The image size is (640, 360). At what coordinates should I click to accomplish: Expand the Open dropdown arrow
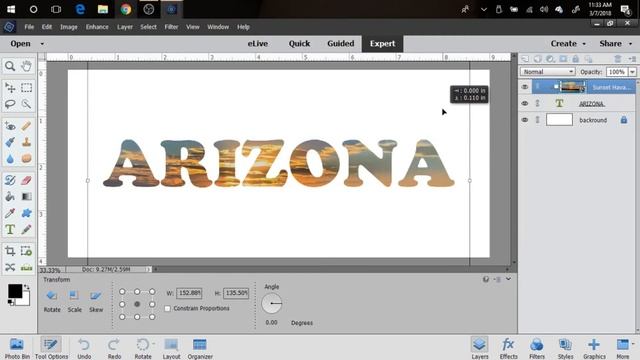tap(42, 44)
